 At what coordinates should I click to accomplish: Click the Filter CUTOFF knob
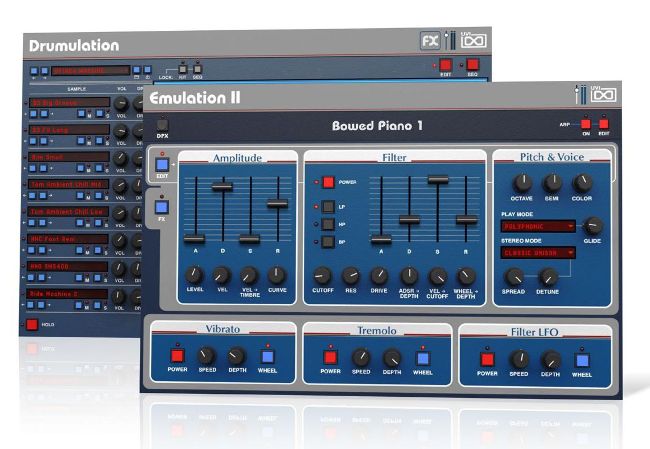click(x=322, y=275)
